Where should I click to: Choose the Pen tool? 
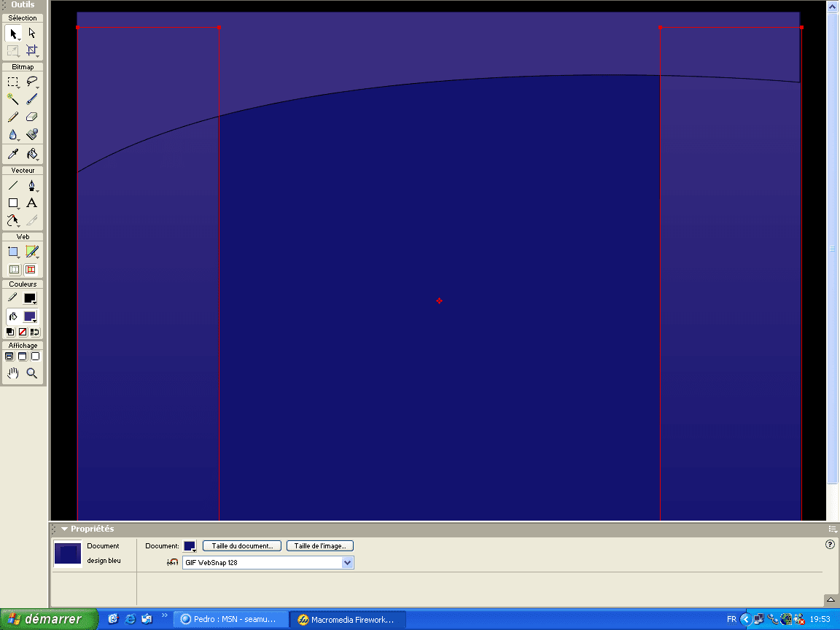pos(31,185)
